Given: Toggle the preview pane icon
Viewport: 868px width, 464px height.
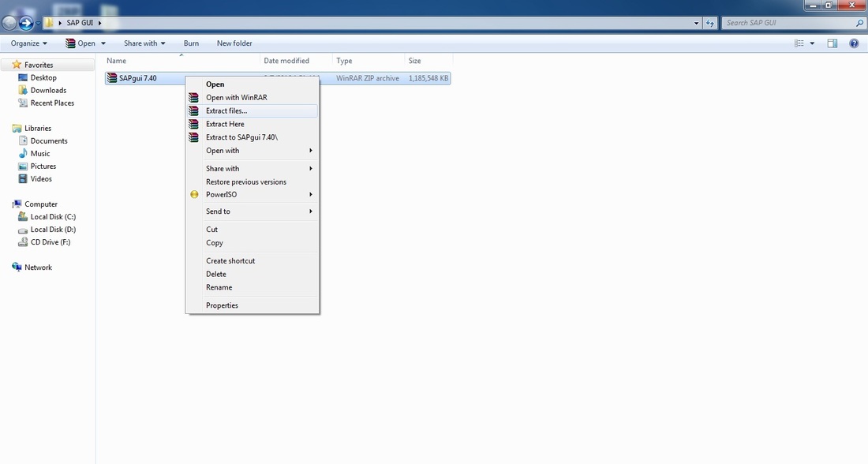Looking at the screenshot, I should [x=832, y=43].
